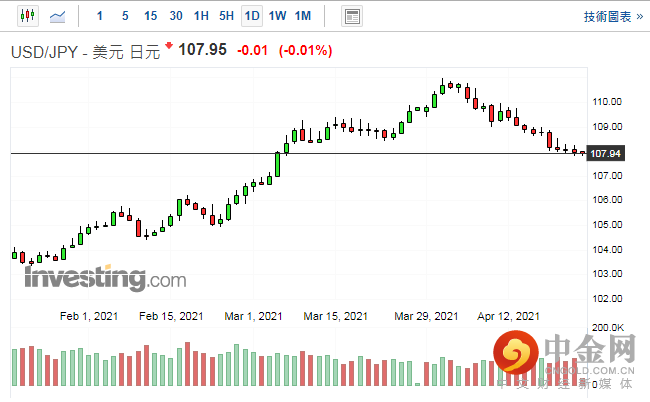Select the 1 minute timeframe
This screenshot has width=650, height=402.
pos(99,16)
